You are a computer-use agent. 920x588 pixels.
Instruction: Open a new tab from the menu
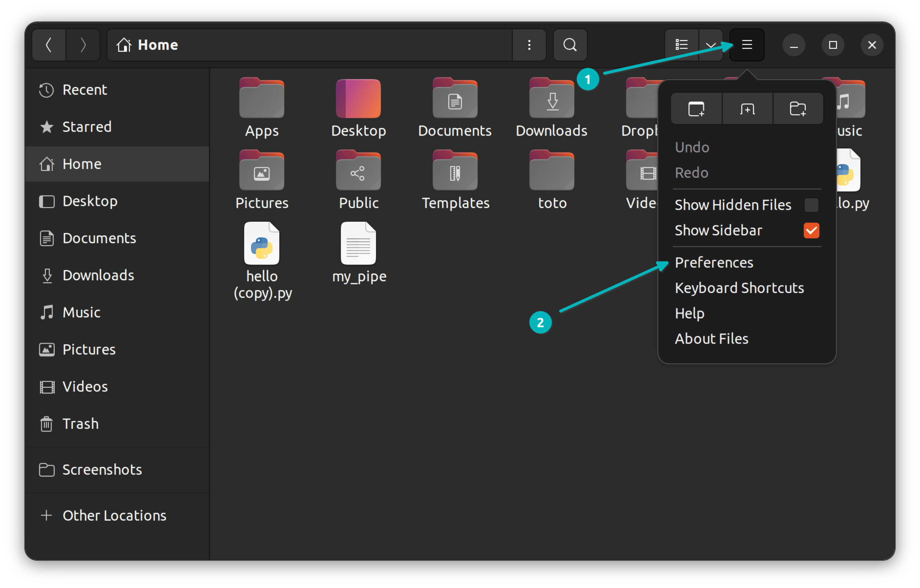[747, 109]
